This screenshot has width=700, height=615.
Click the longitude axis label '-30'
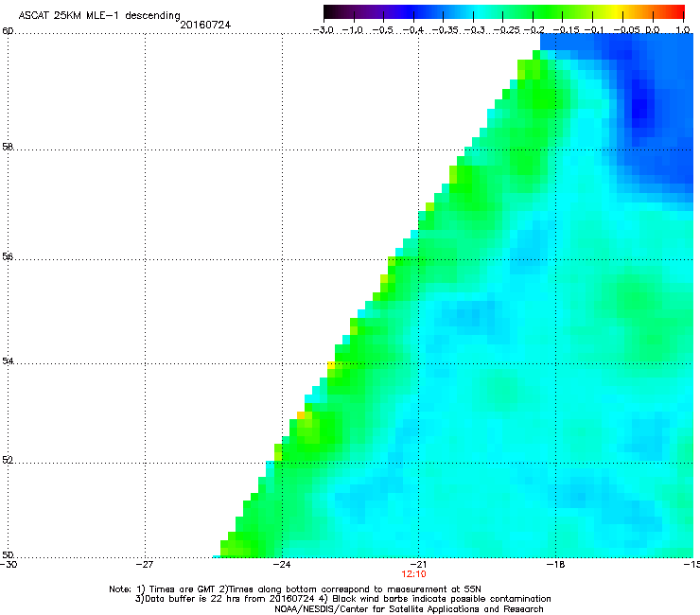click(x=9, y=565)
